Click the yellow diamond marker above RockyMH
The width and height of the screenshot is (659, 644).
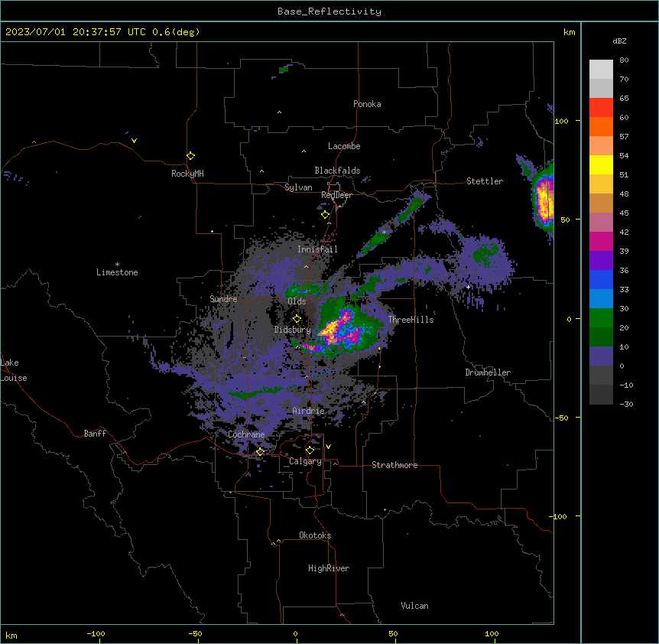tap(190, 156)
